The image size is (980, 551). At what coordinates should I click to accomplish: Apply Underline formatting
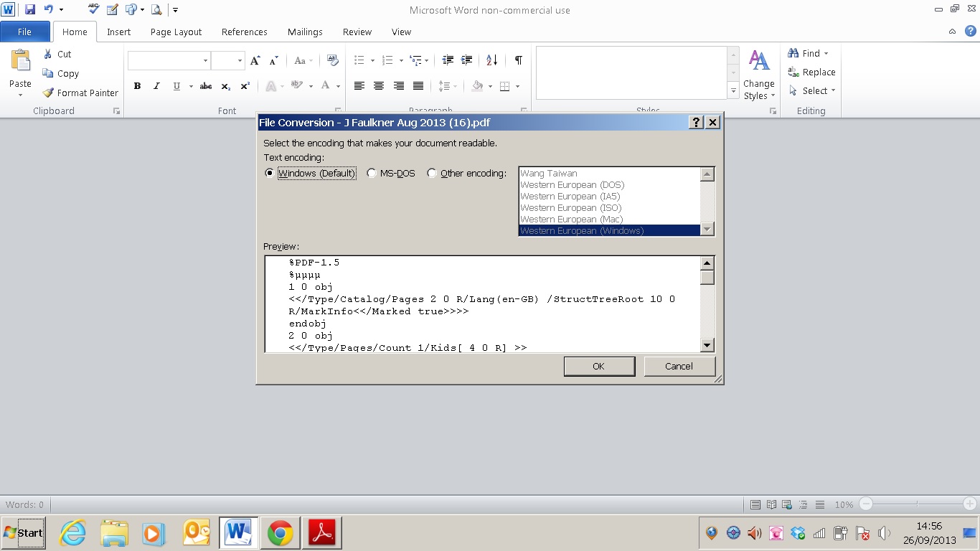pos(176,86)
